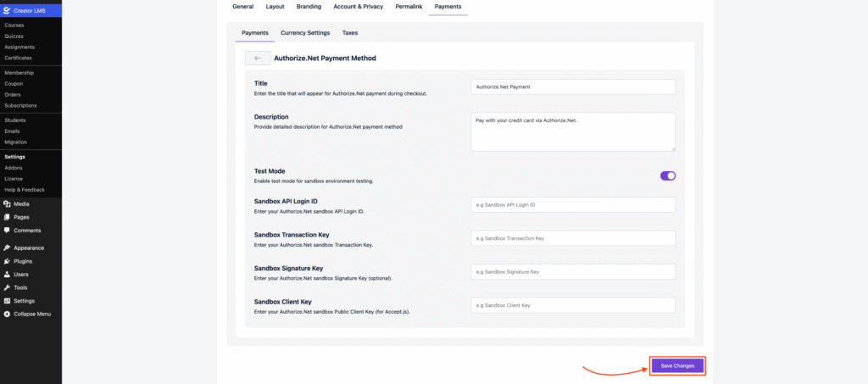Select the Payments sub-tab
This screenshot has width=868, height=384.
click(x=255, y=33)
